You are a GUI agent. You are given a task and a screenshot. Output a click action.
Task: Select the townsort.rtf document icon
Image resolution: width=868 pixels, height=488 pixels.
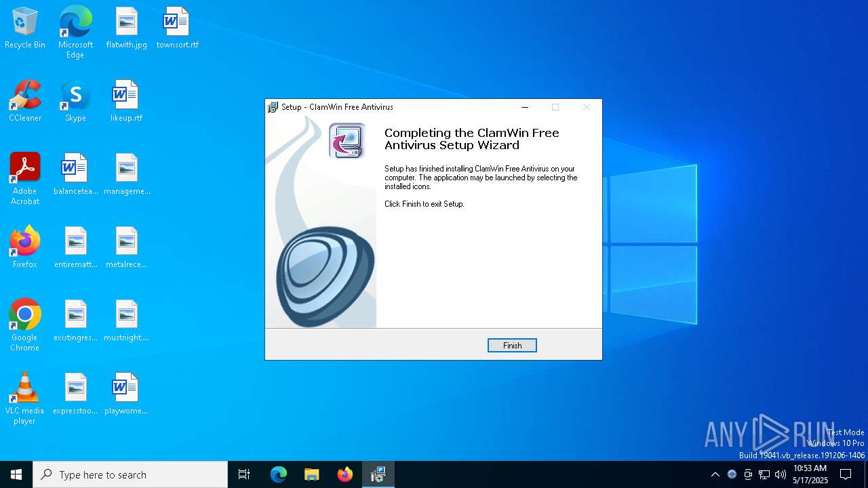(x=177, y=28)
